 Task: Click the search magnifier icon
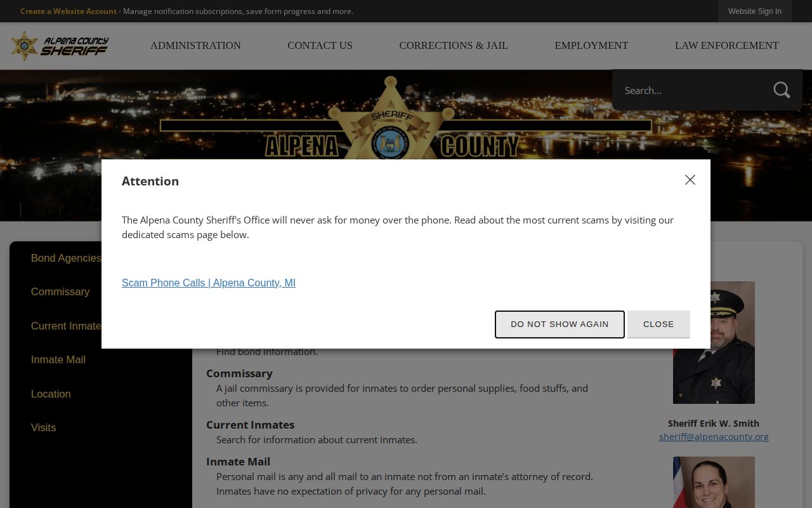[782, 90]
